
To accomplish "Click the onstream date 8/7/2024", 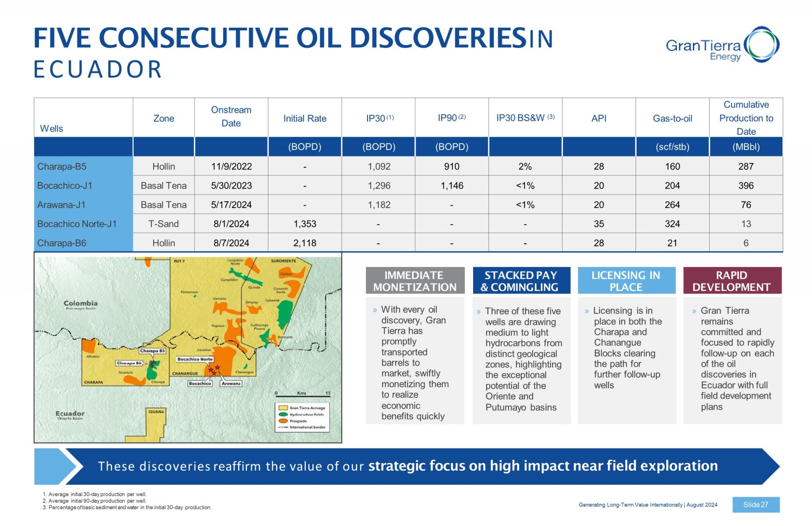I will (x=231, y=243).
